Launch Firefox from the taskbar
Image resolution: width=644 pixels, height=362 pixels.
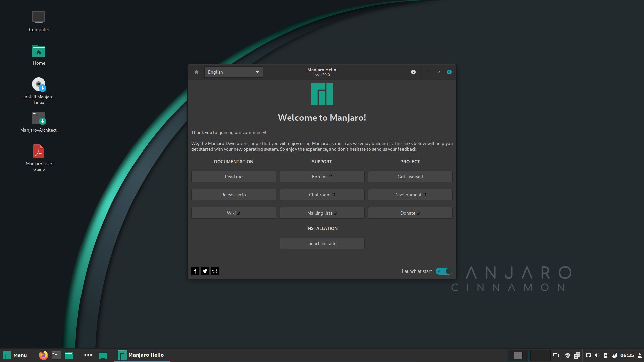(43, 355)
